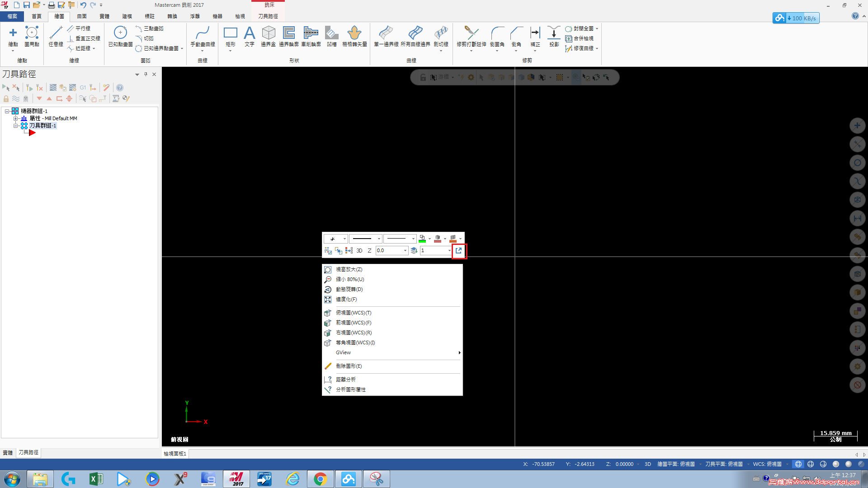Viewport: 868px width, 488px height.
Task: Click the 文字 text creation tool
Action: coord(249,36)
